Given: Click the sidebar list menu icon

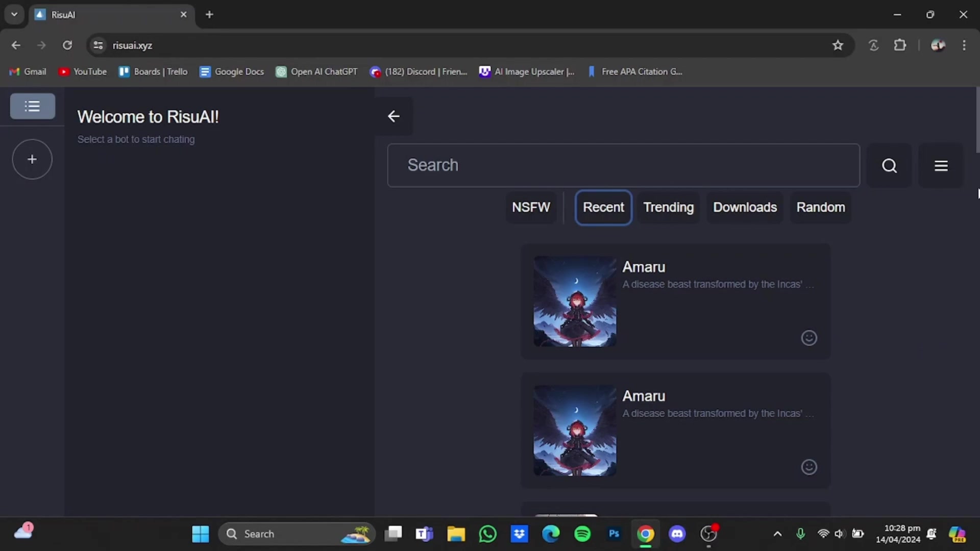Looking at the screenshot, I should (32, 106).
